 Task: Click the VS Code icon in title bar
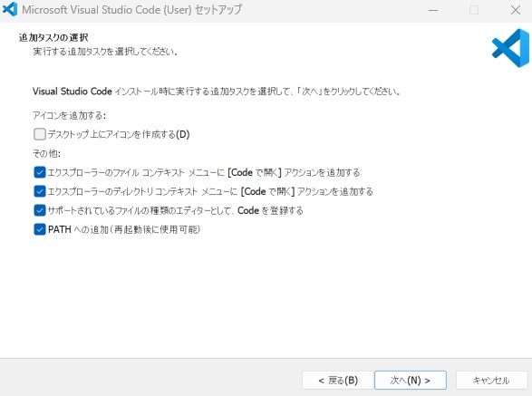pyautogui.click(x=9, y=9)
